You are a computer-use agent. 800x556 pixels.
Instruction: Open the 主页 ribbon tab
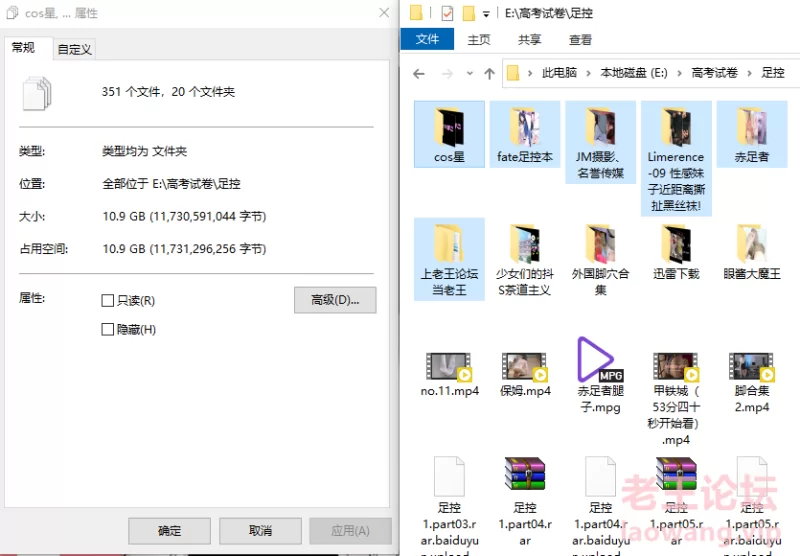479,39
